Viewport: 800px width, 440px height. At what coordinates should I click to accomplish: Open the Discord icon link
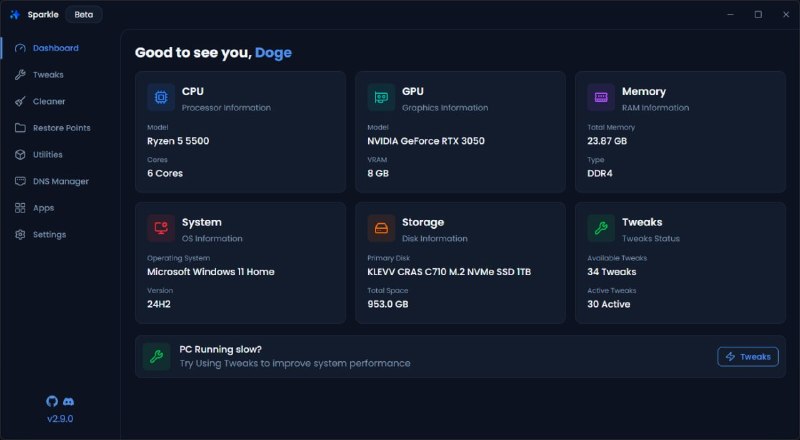pyautogui.click(x=68, y=402)
